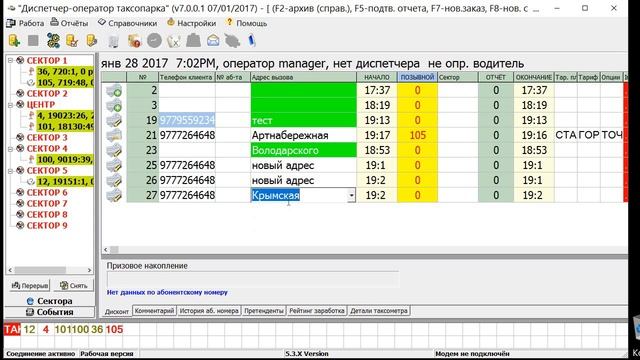Select driver entry starting with 100, 9019:39
640x360 pixels.
(65, 159)
